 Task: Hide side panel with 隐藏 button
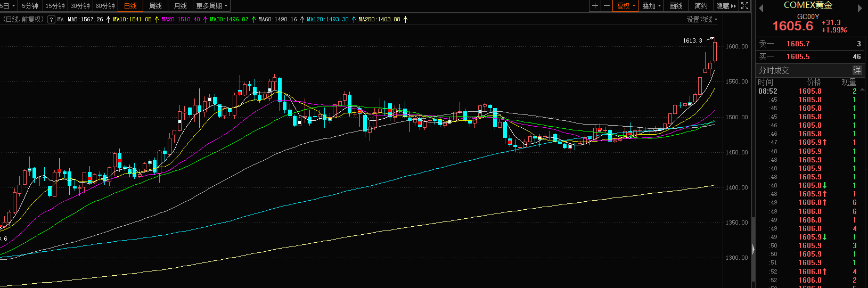726,6
